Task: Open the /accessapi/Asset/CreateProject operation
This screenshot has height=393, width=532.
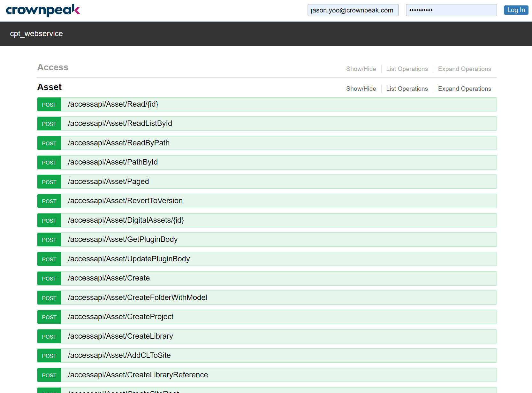Action: (x=121, y=317)
